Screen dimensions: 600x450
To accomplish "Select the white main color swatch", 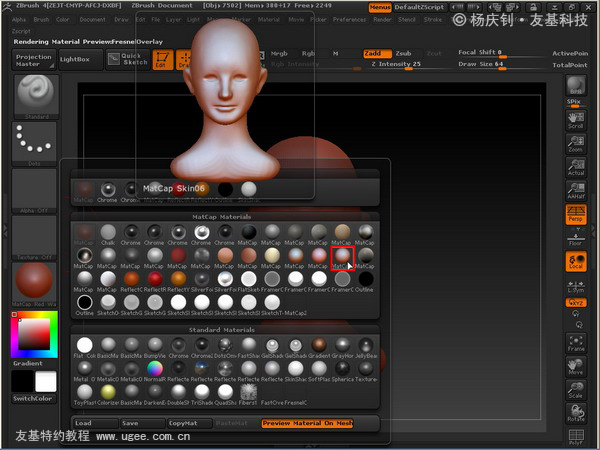I will (x=46, y=382).
